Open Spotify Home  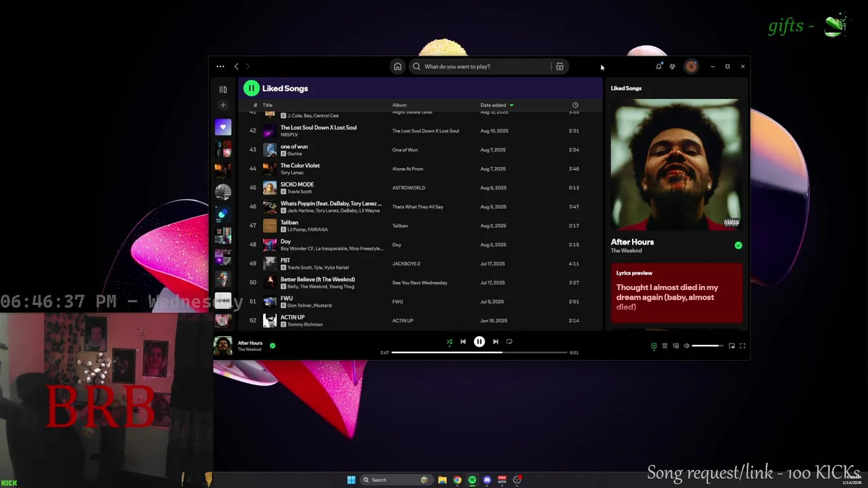coord(397,66)
